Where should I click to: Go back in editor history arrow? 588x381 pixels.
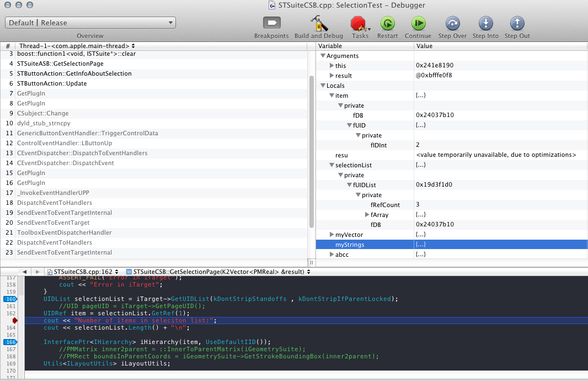pos(24,272)
